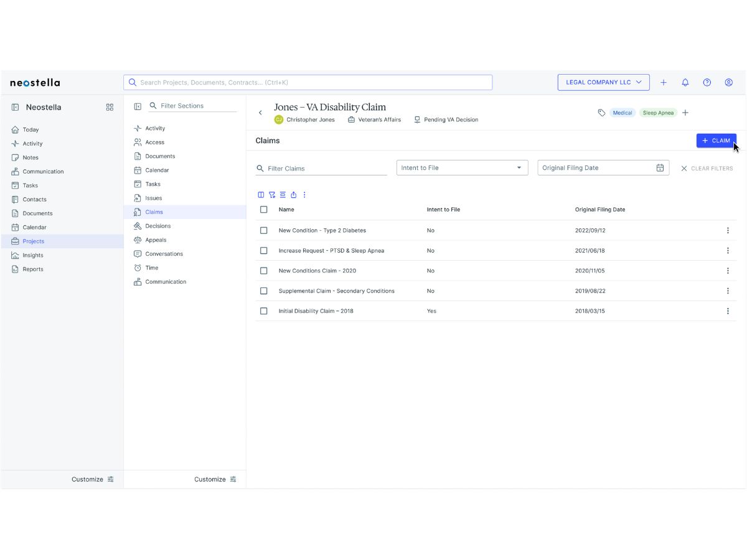This screenshot has width=747, height=560.
Task: Sort by the Name column header
Action: pyautogui.click(x=286, y=210)
